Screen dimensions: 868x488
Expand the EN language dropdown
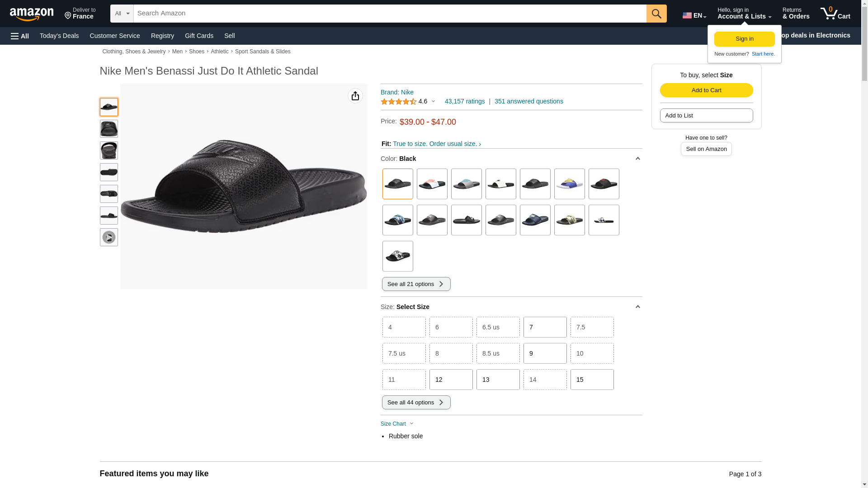(694, 15)
